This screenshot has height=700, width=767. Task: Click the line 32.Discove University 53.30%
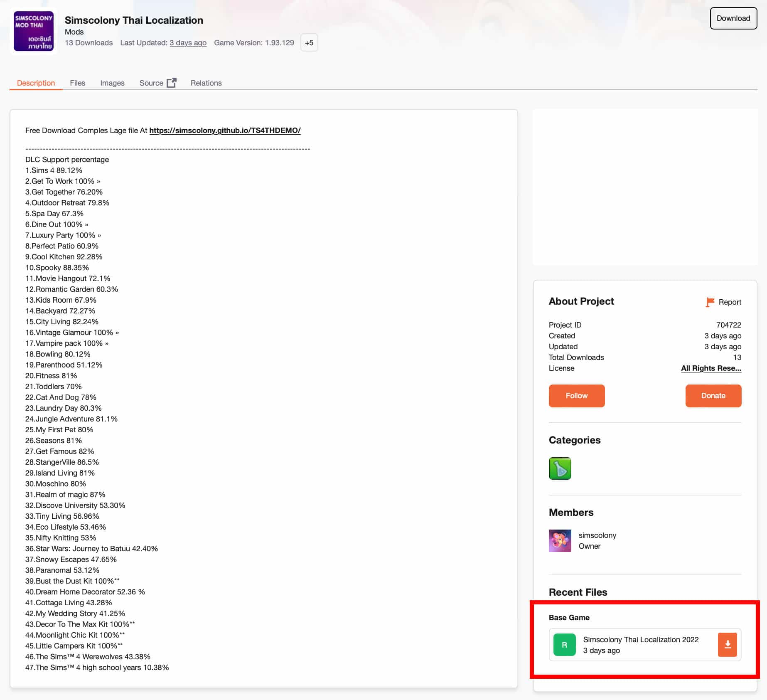tap(75, 505)
